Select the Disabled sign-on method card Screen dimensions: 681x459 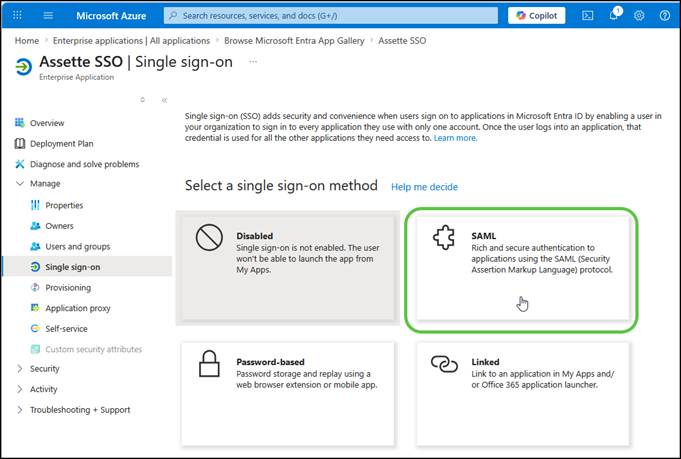288,268
